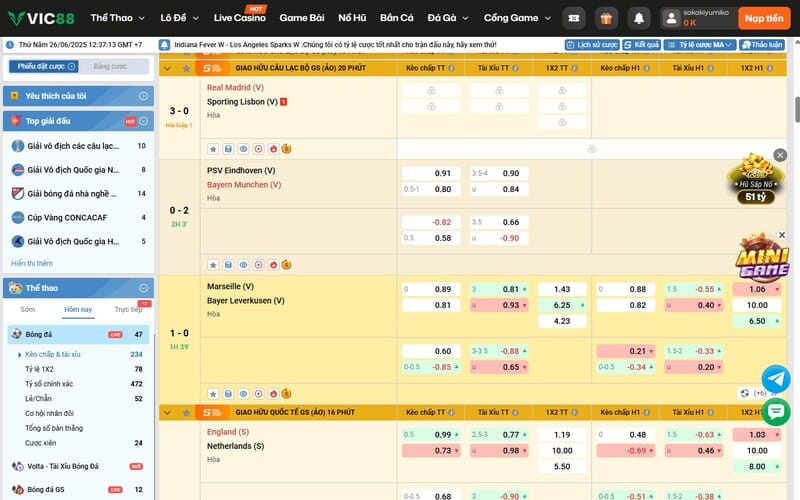The height and width of the screenshot is (500, 800).
Task: Select the Bảng cược tab
Action: [x=110, y=66]
